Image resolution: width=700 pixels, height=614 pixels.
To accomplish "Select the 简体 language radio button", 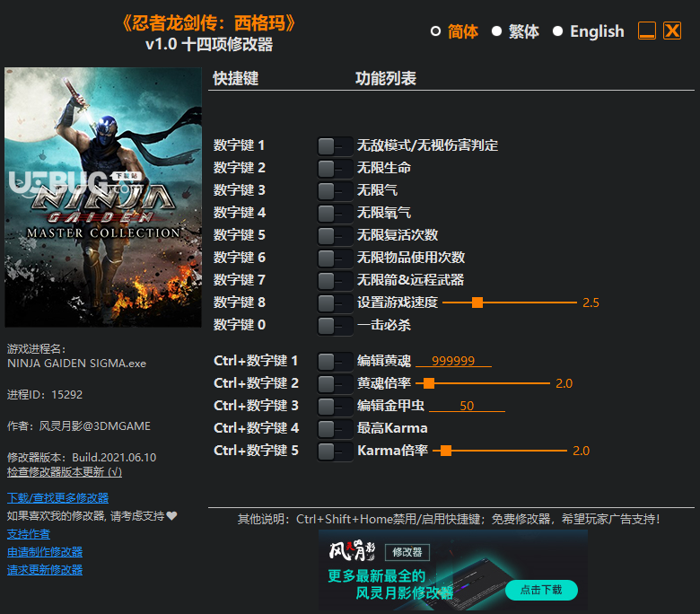I will coord(435,31).
